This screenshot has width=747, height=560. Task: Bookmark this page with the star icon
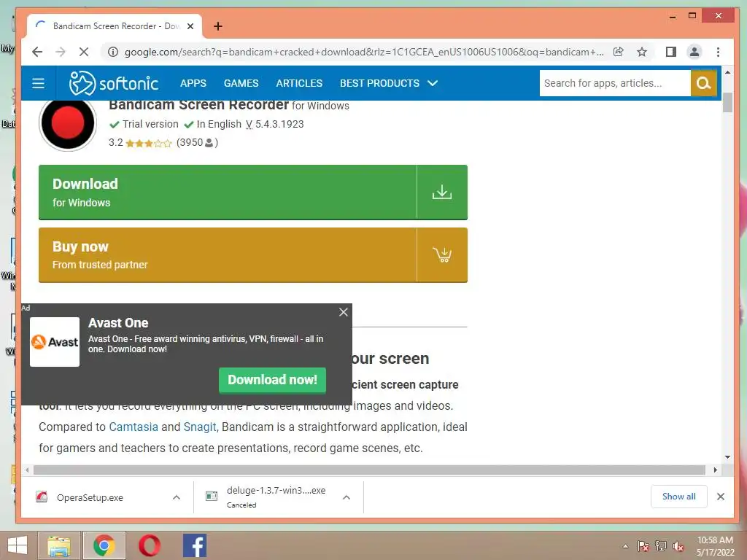(x=642, y=52)
